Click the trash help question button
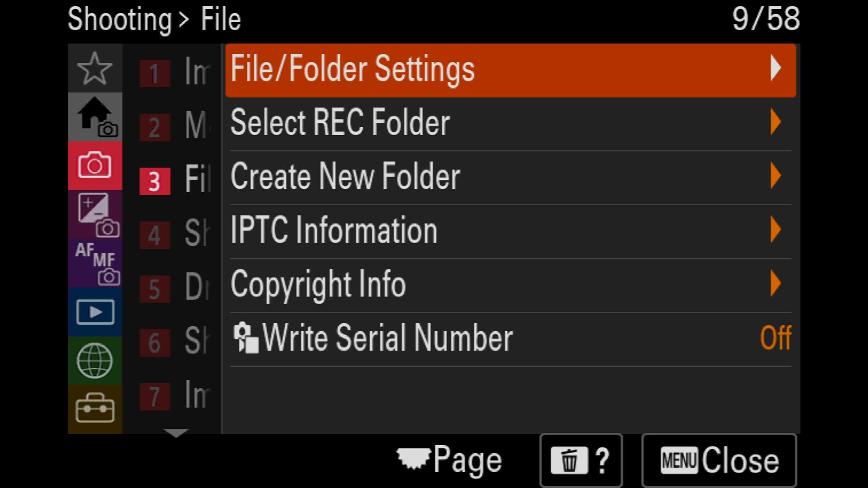This screenshot has width=868, height=488. pos(581,460)
